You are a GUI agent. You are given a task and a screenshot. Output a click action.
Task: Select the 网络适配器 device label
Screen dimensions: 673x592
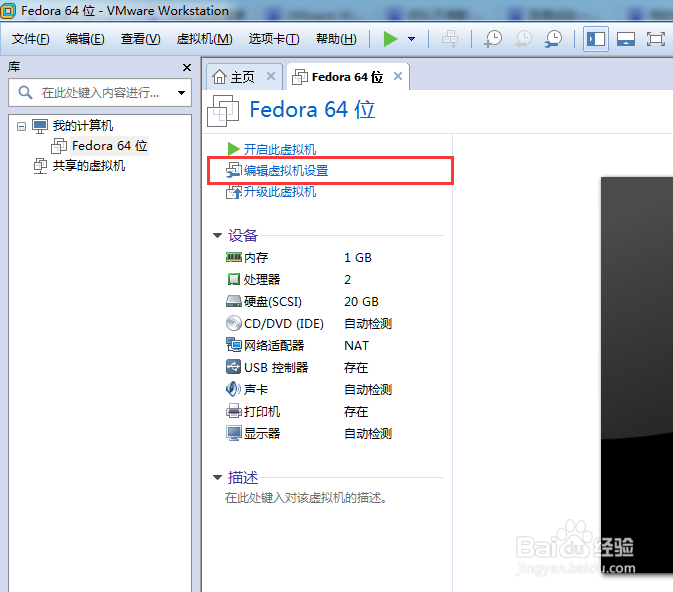click(274, 346)
